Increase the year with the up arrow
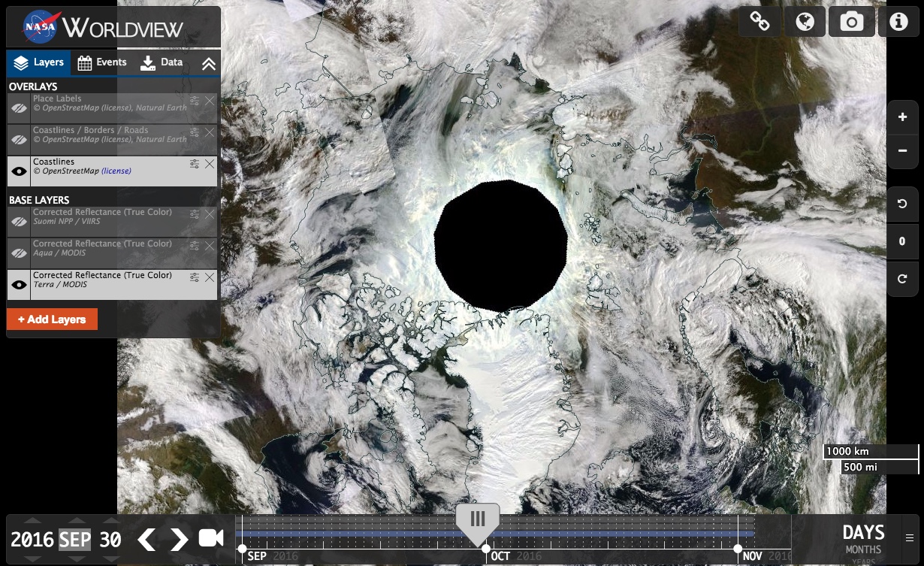Screen dimensions: 924x566 pyautogui.click(x=32, y=521)
